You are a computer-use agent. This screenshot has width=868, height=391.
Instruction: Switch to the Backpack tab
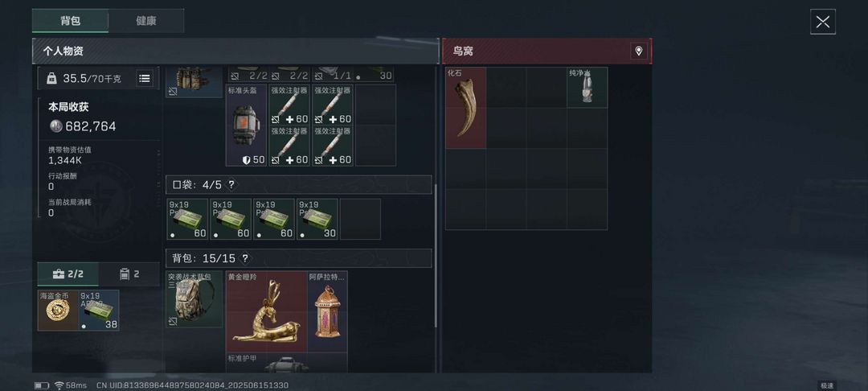tap(70, 21)
